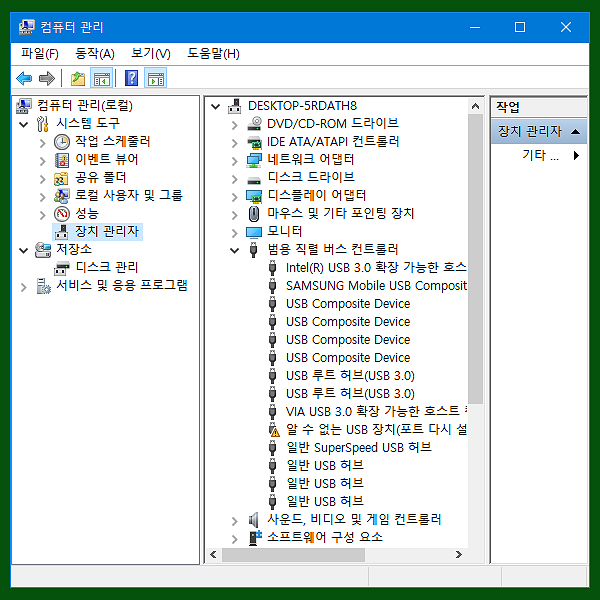Screen dimensions: 600x600
Task: Click the DVD/CD-ROM 드라이브 disc icon
Action: (254, 124)
